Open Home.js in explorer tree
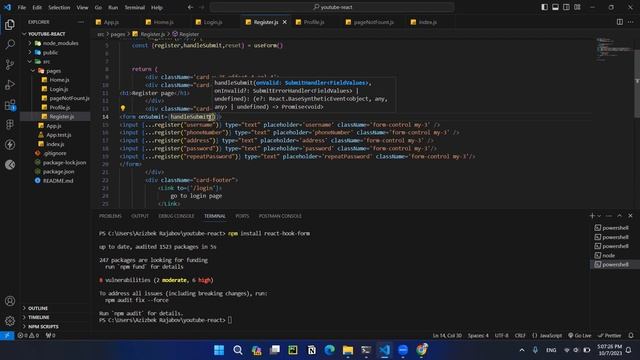The width and height of the screenshot is (640, 360). click(x=59, y=80)
